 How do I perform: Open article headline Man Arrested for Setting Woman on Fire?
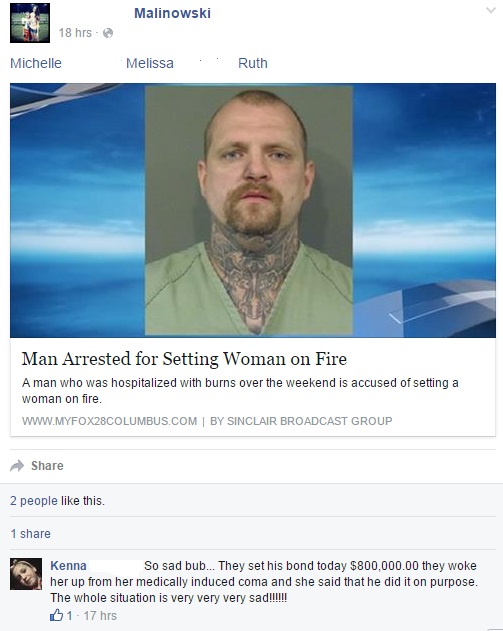tap(184, 359)
